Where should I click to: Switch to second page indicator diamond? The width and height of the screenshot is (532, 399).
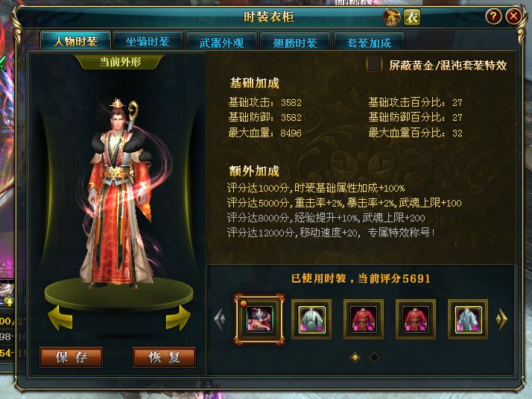374,357
